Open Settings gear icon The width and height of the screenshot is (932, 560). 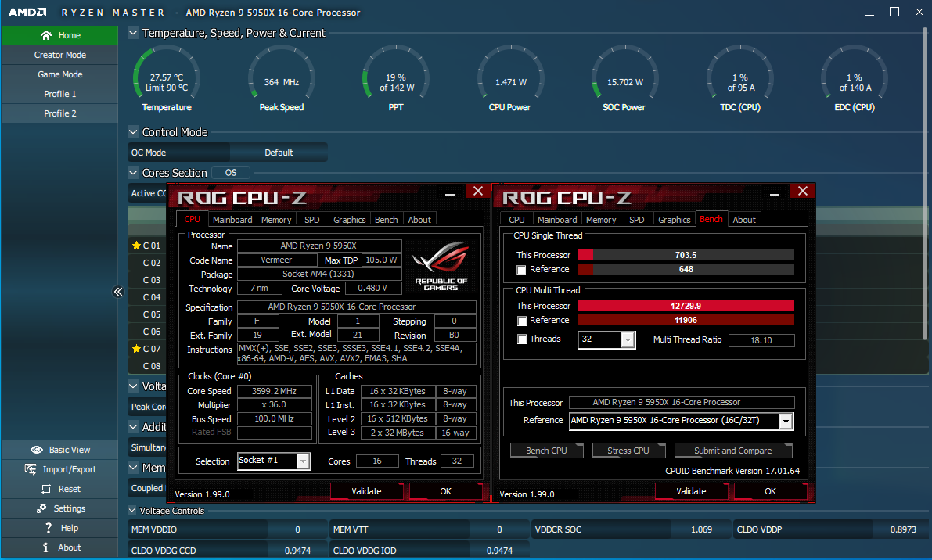(x=41, y=508)
